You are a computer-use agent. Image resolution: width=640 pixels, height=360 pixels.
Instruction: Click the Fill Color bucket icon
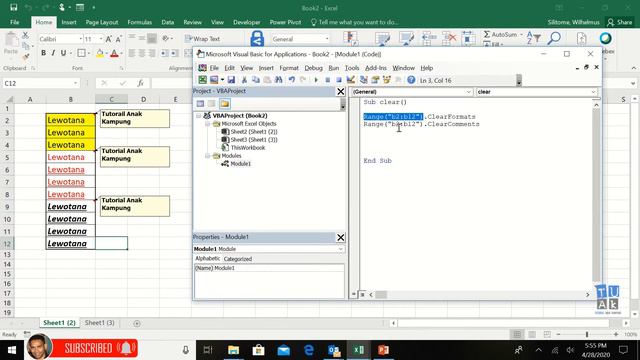tap(100, 53)
